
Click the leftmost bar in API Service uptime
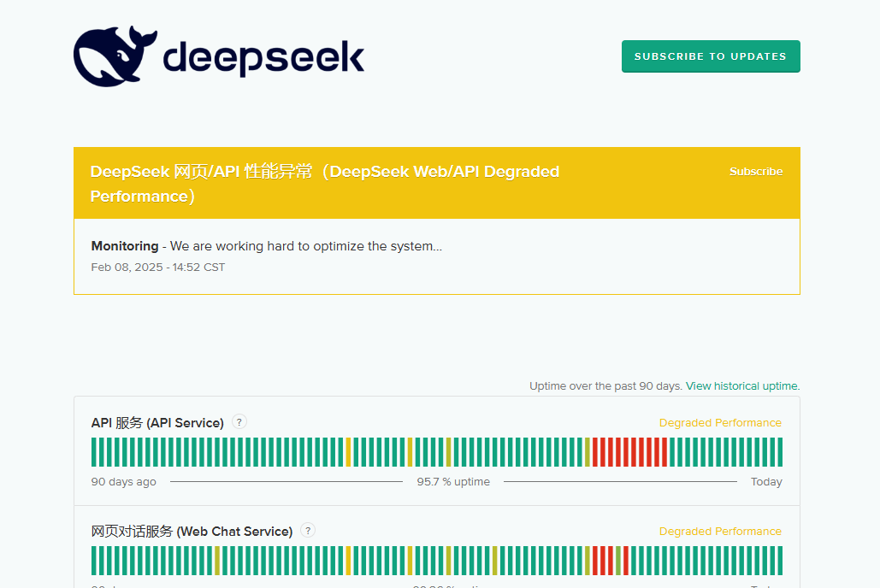point(94,452)
